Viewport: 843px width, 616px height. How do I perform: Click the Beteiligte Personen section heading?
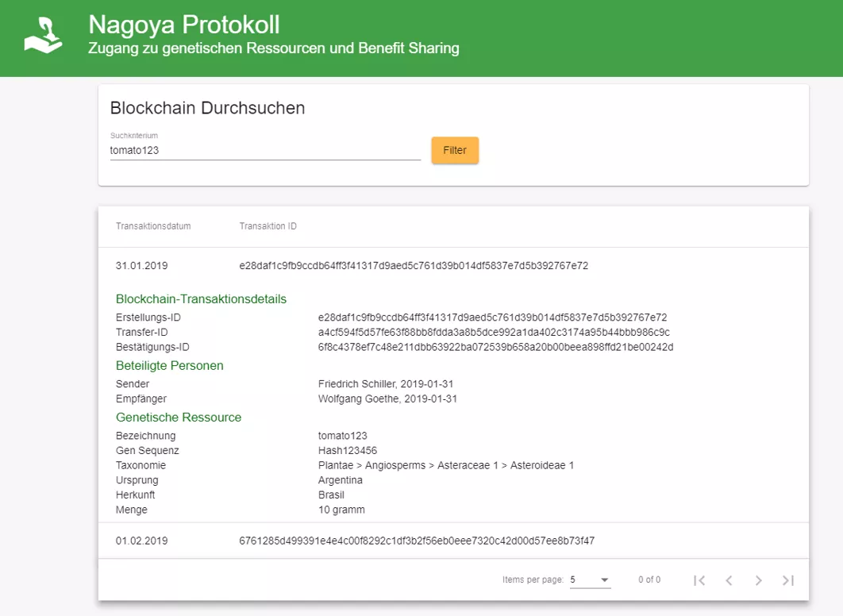170,366
